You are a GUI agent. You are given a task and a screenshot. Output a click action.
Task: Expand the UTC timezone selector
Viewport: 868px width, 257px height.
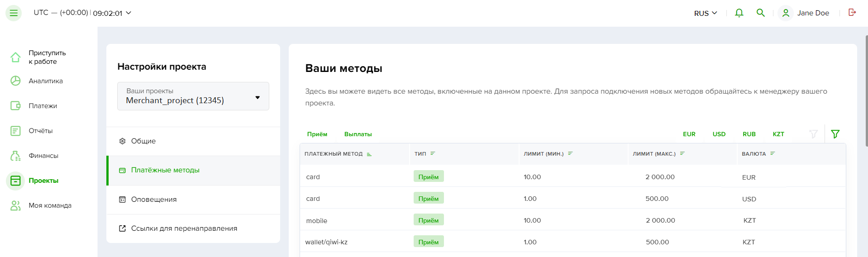point(82,13)
